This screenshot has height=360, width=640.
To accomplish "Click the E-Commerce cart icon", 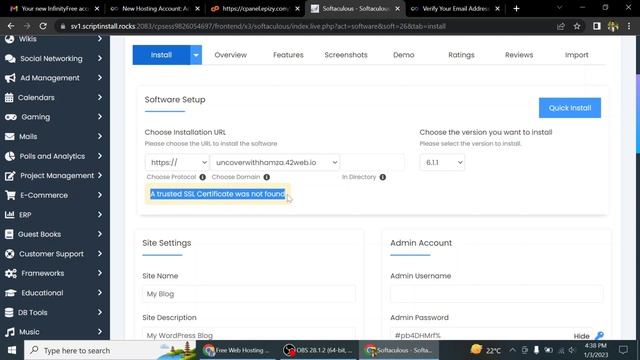I will 10,195.
